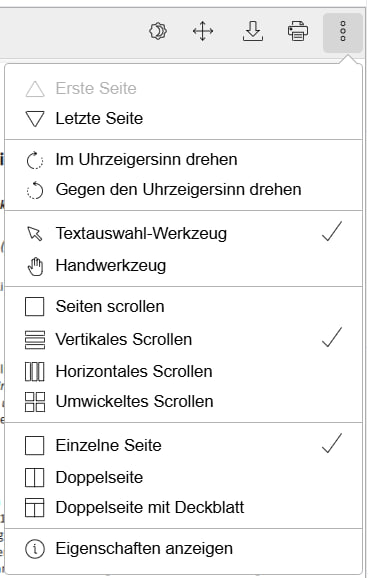The width and height of the screenshot is (368, 578).
Task: Open the three-dot tools menu button
Action: coord(343,32)
